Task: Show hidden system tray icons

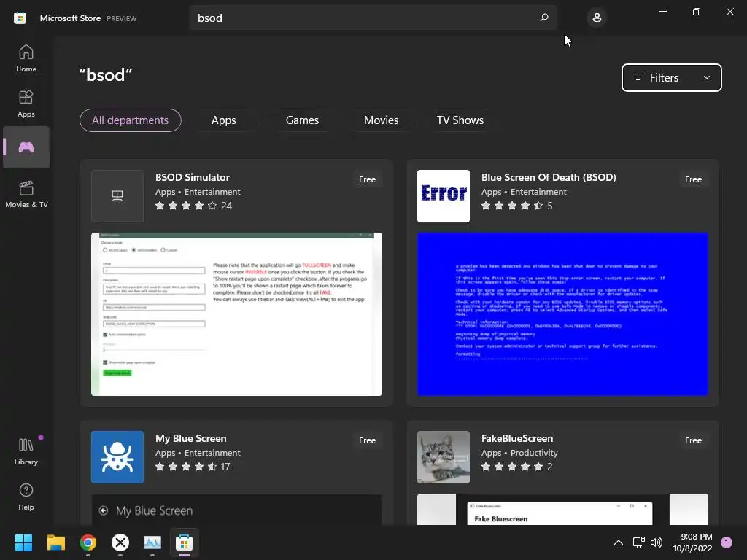Action: coord(619,542)
